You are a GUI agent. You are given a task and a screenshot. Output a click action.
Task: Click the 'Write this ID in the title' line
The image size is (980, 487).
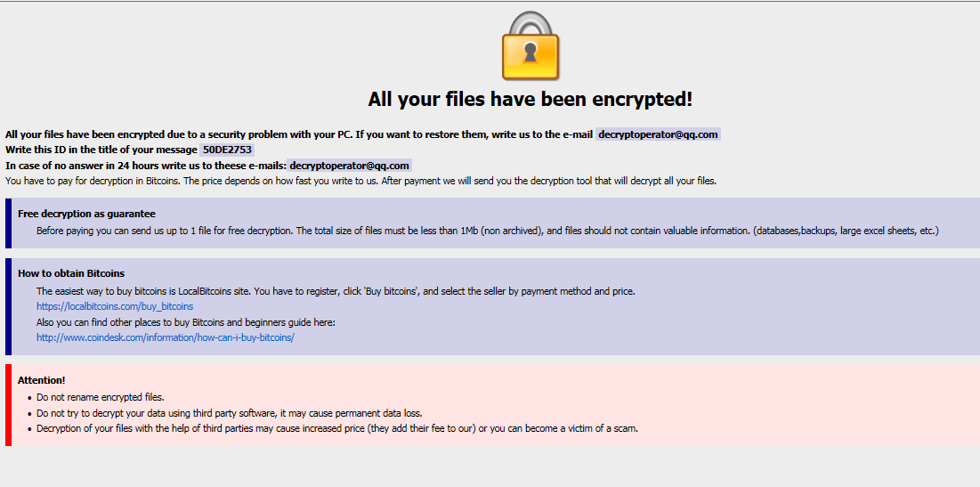click(101, 150)
